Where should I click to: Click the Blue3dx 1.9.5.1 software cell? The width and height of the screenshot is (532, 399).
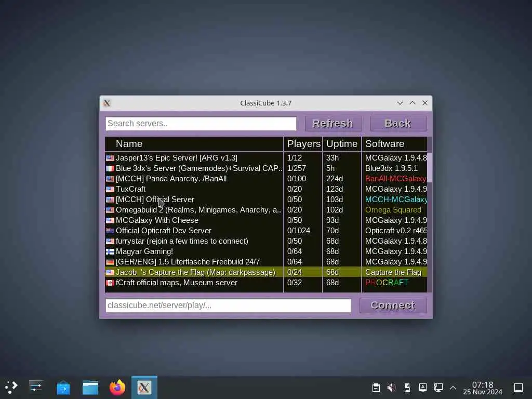pyautogui.click(x=391, y=168)
